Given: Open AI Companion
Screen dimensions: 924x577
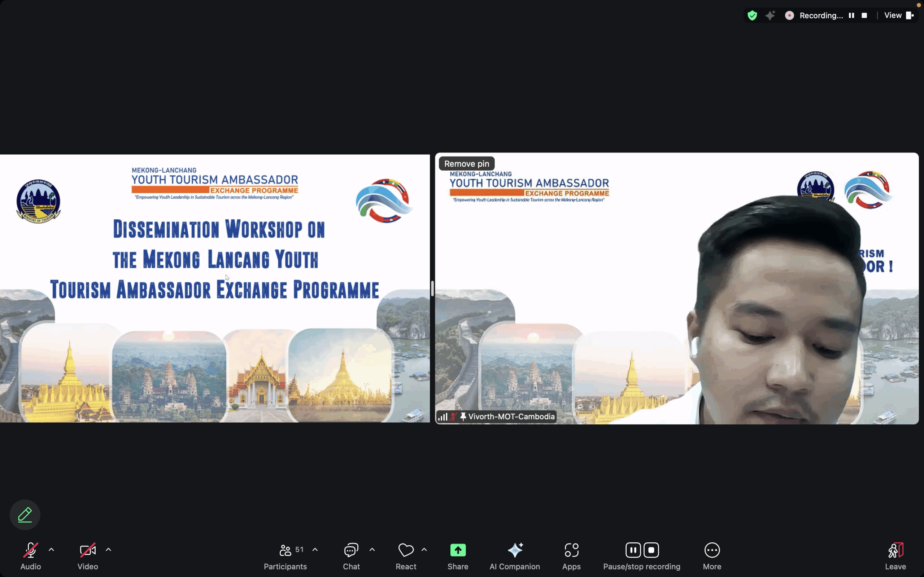Looking at the screenshot, I should 515,556.
